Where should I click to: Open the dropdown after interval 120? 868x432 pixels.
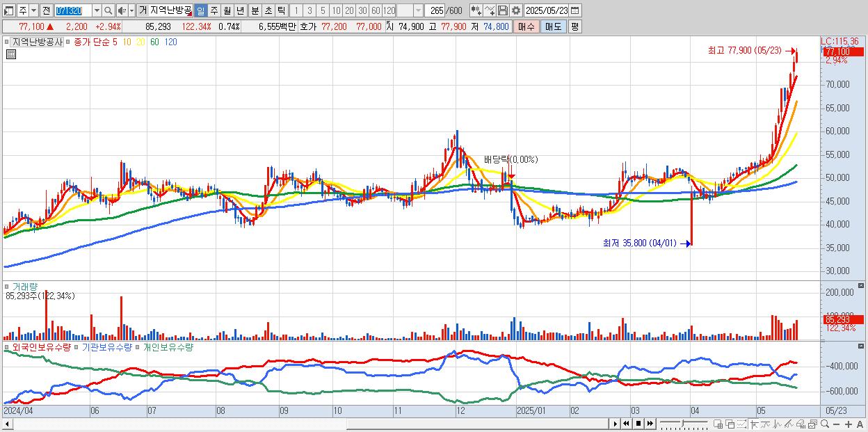[x=418, y=10]
